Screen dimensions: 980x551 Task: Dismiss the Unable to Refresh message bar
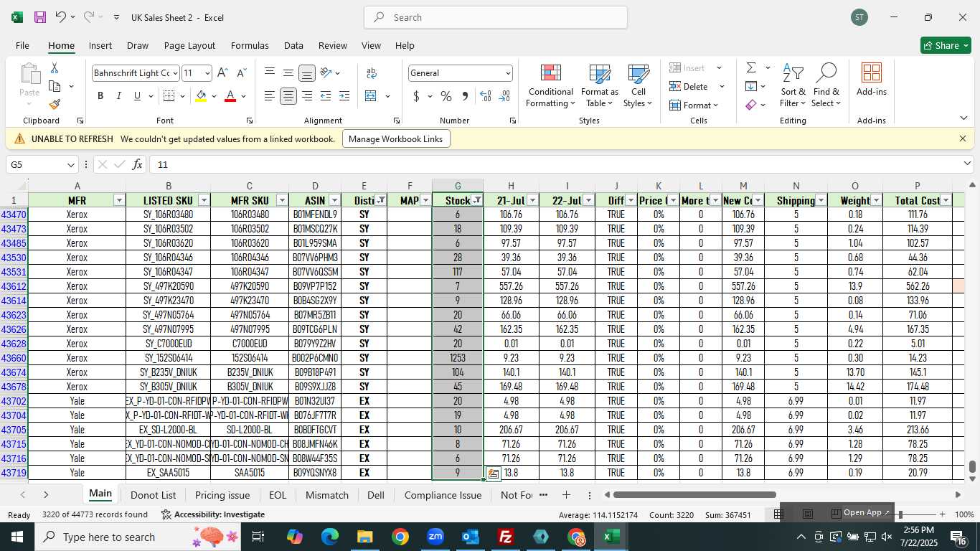click(963, 138)
